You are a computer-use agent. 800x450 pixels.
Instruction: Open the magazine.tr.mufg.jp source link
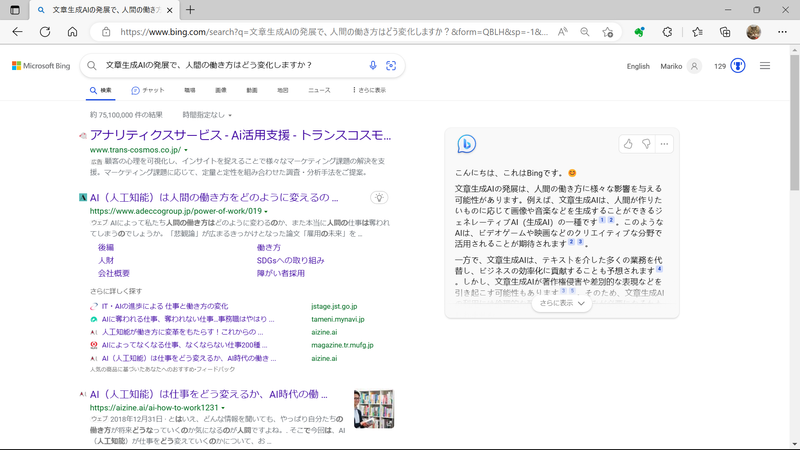point(342,345)
